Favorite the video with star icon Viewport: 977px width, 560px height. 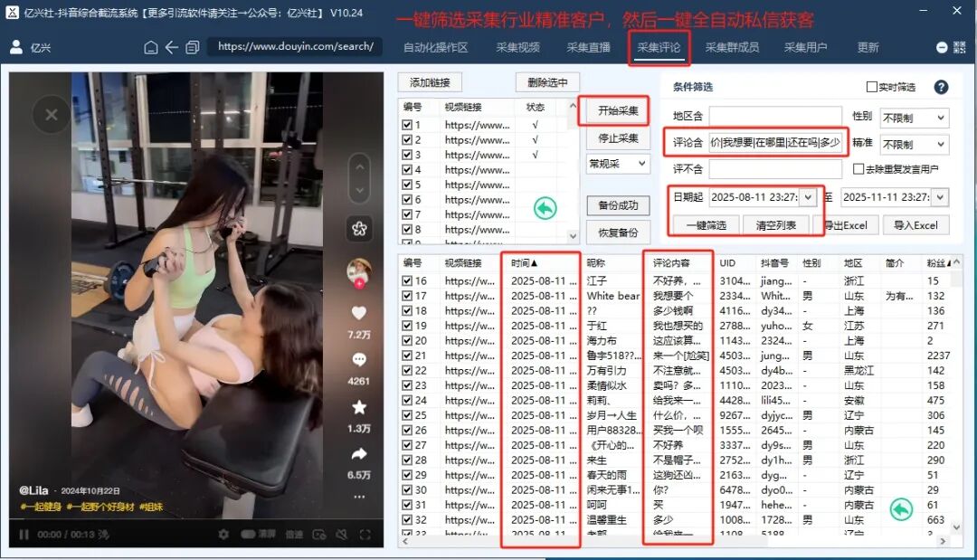(359, 407)
